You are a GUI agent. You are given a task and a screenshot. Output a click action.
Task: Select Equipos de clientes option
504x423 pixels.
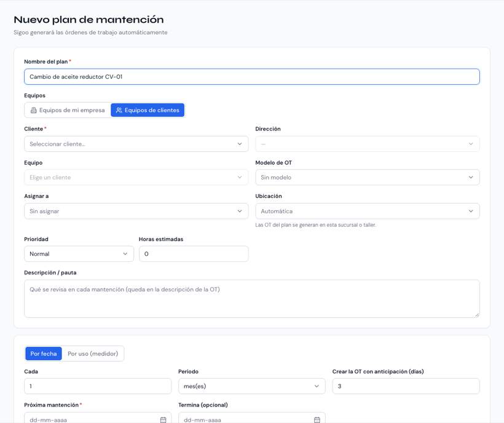[148, 110]
